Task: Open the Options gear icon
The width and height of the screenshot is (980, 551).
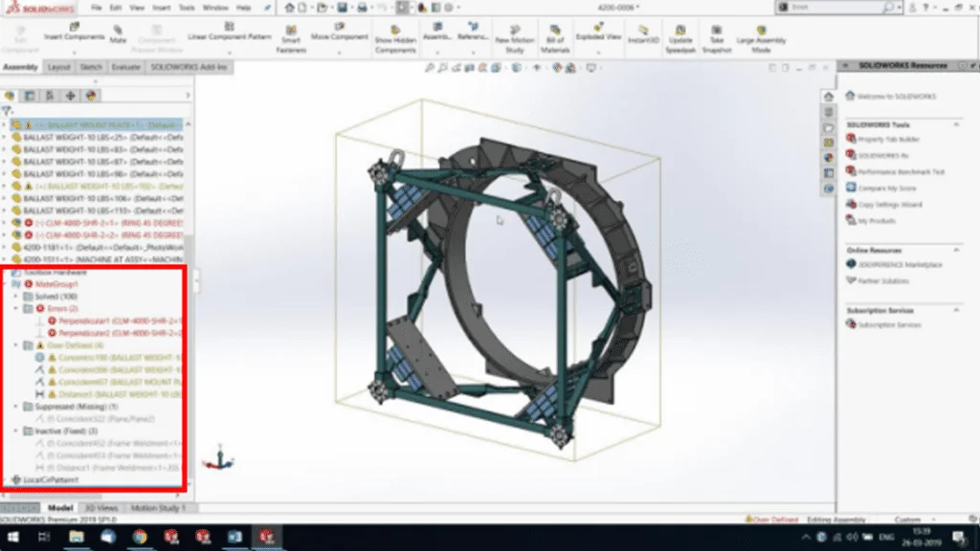Action: click(449, 8)
